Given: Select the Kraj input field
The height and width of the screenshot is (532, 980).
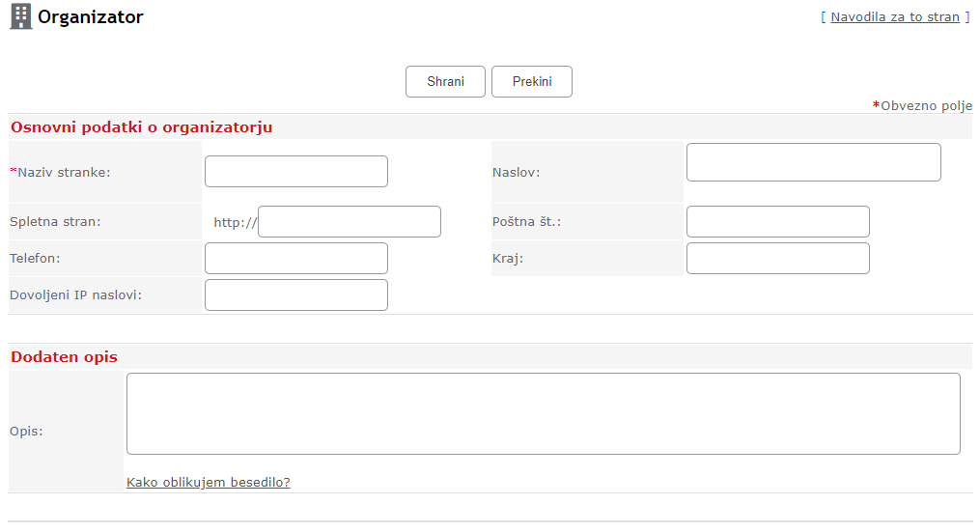Looking at the screenshot, I should (x=777, y=259).
